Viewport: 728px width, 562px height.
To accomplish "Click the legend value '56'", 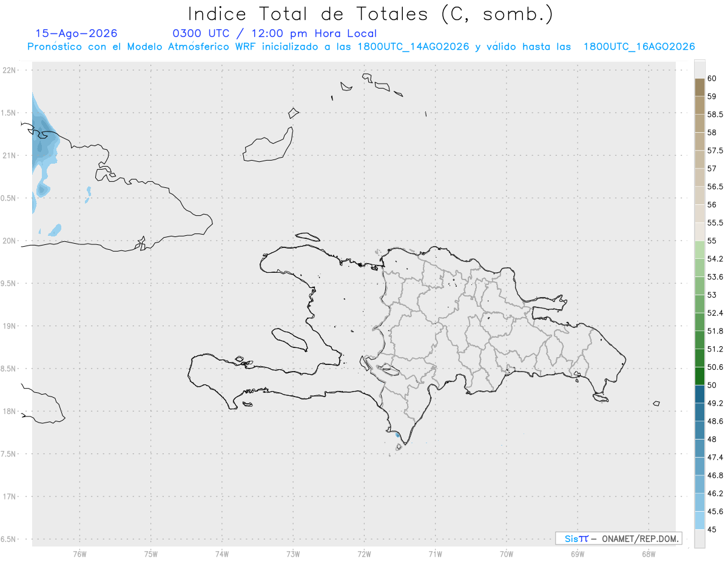I will [x=712, y=205].
